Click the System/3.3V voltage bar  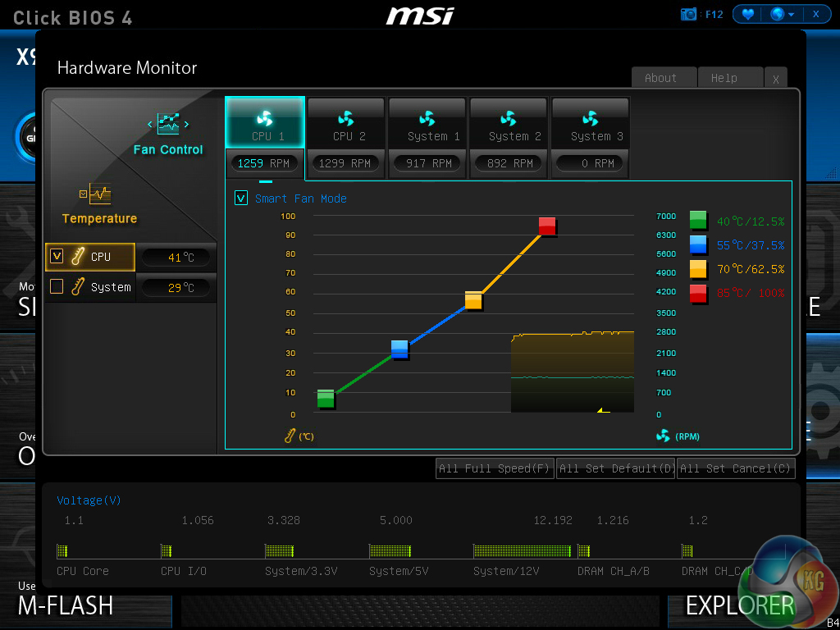coord(280,550)
